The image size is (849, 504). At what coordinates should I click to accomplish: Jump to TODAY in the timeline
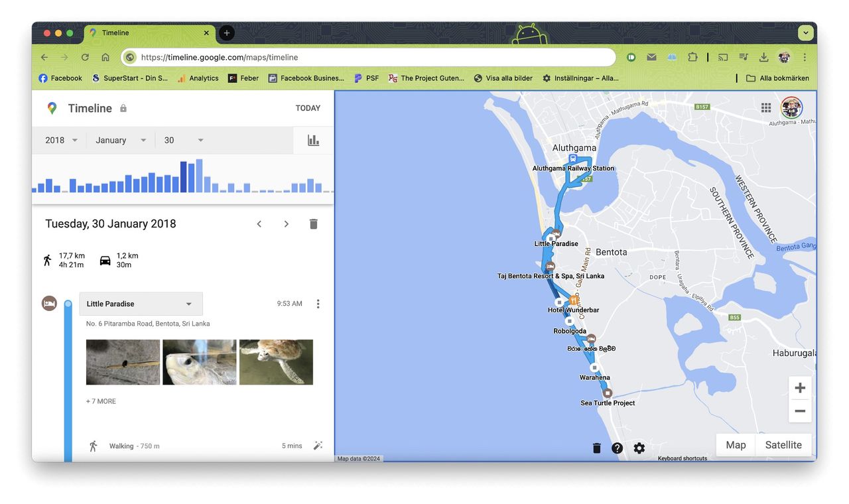coord(308,107)
